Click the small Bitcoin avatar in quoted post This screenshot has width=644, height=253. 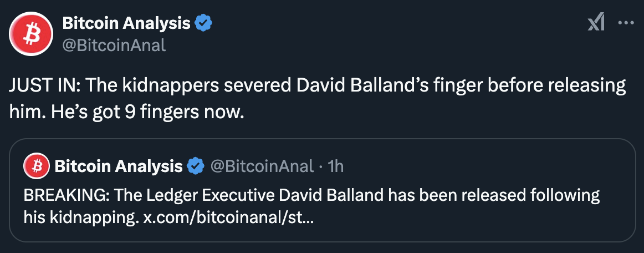[37, 166]
